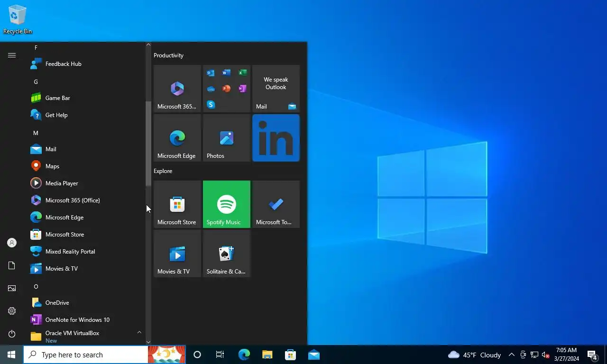607x364 pixels.
Task: Click the search highlights theater icon
Action: coord(166,355)
